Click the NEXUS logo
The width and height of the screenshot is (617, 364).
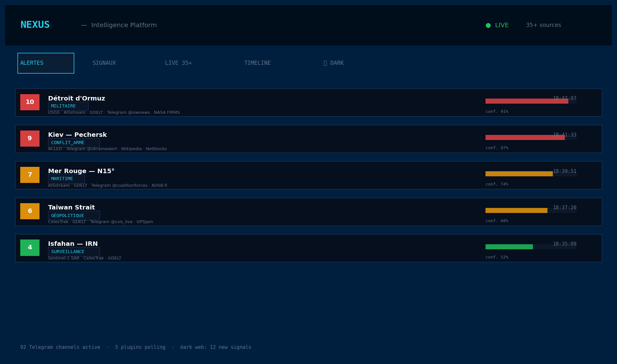point(35,25)
